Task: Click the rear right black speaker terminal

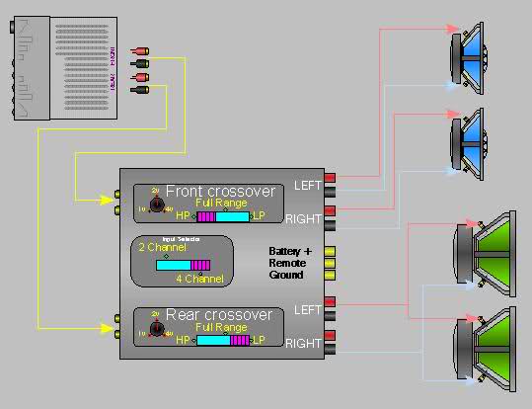Action: point(330,350)
